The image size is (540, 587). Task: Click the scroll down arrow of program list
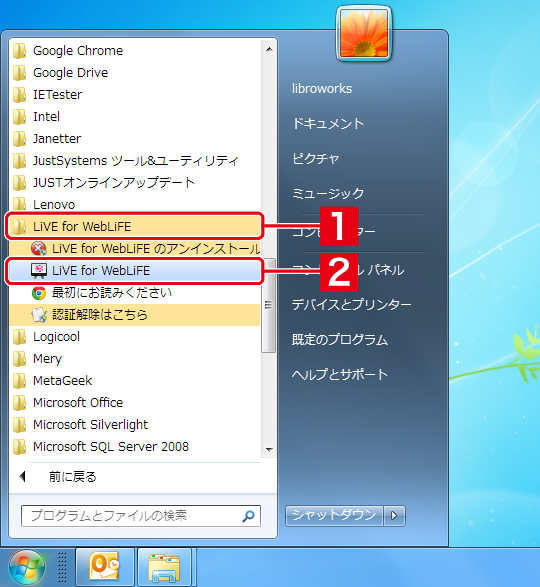pos(269,449)
